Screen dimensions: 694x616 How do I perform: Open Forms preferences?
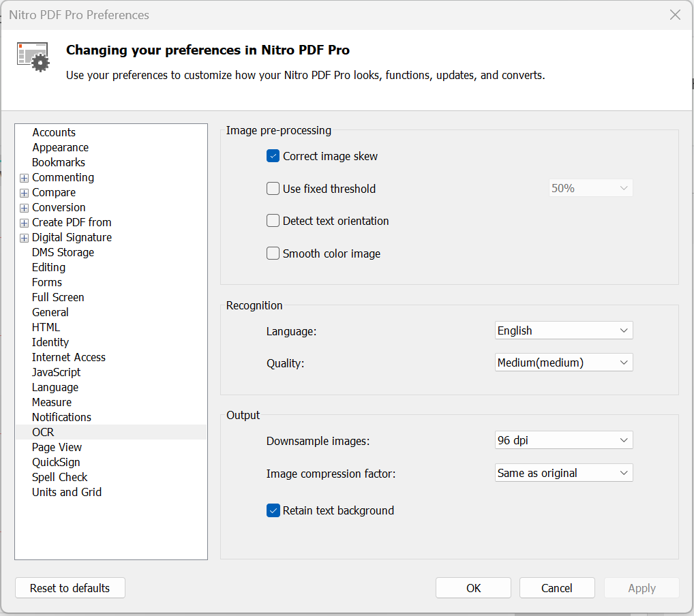click(47, 282)
